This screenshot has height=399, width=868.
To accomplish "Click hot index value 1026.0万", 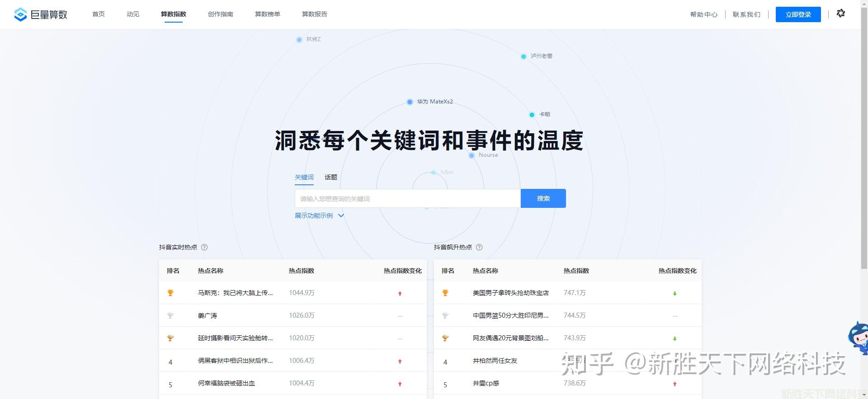I will (302, 315).
